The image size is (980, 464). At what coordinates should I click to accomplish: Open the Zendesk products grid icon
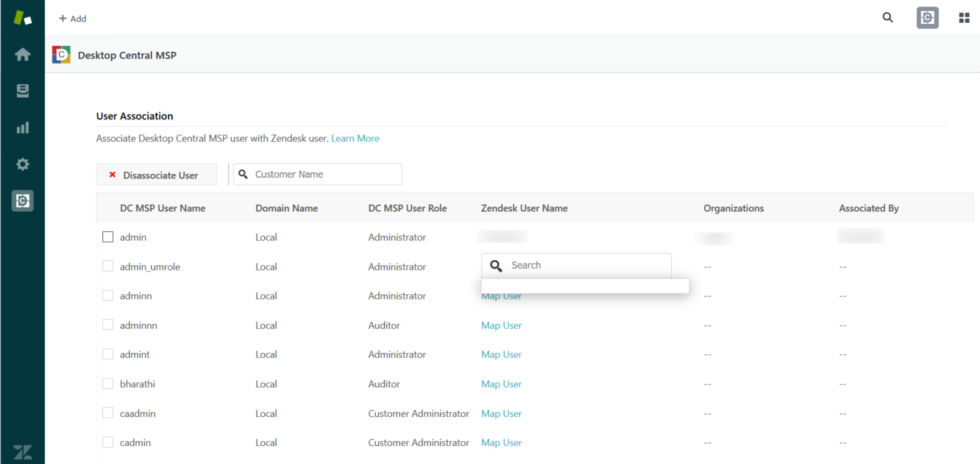(964, 18)
